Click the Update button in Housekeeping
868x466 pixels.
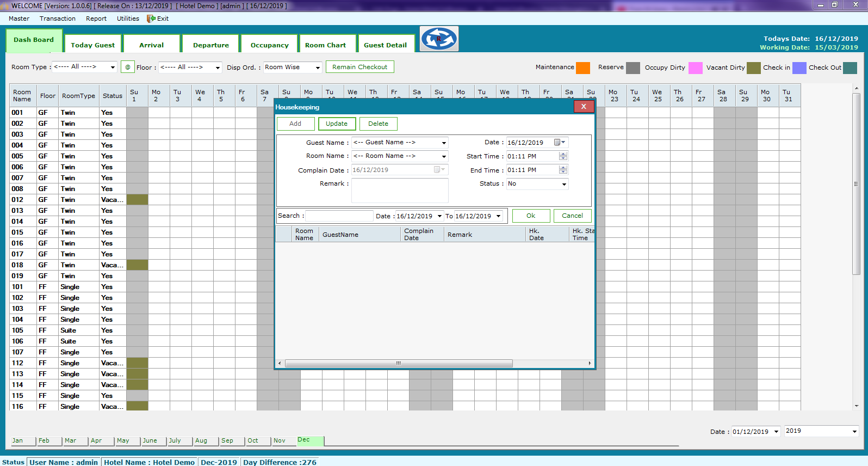click(337, 124)
